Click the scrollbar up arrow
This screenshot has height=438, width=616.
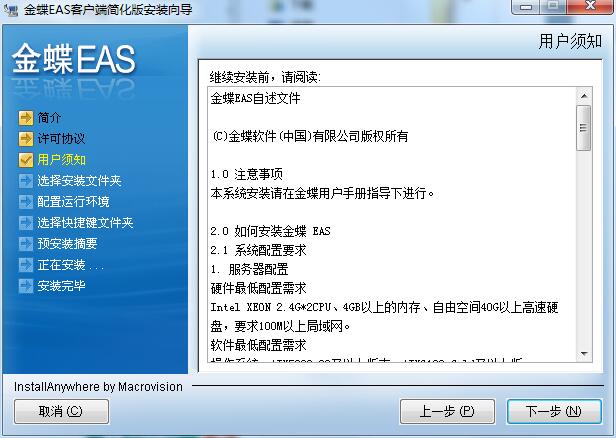pos(584,96)
